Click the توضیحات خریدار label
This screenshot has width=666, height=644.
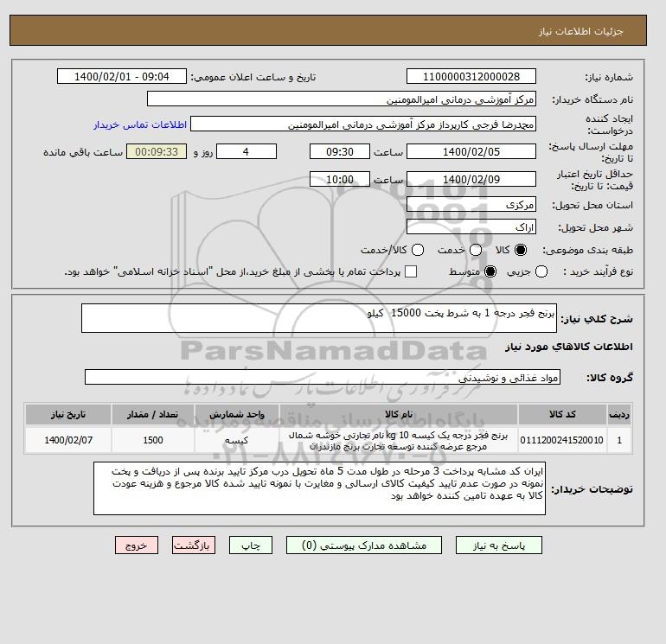coord(592,489)
